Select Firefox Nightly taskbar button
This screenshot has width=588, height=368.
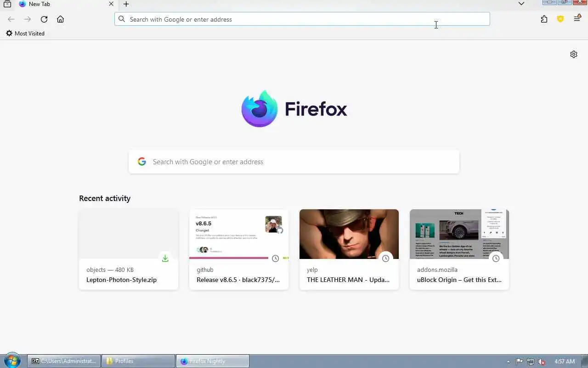212,361
